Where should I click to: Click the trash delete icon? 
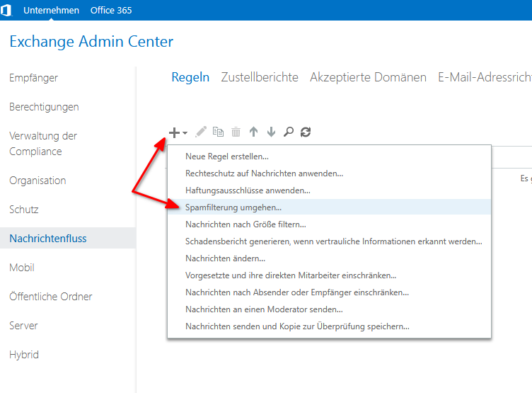pos(236,132)
